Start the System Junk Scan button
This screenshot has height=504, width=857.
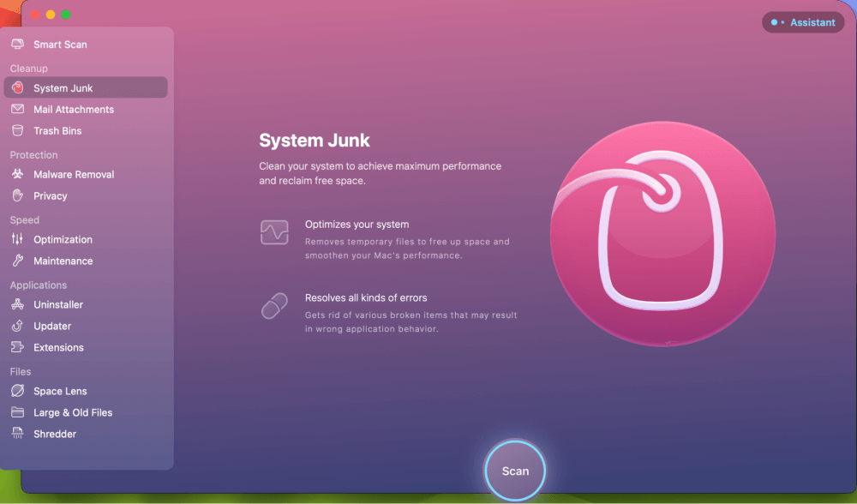515,471
